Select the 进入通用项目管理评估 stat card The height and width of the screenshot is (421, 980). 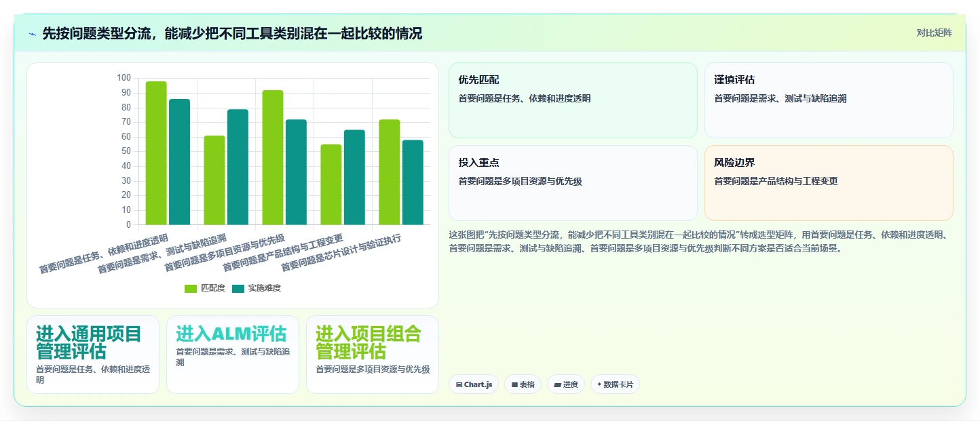(93, 355)
